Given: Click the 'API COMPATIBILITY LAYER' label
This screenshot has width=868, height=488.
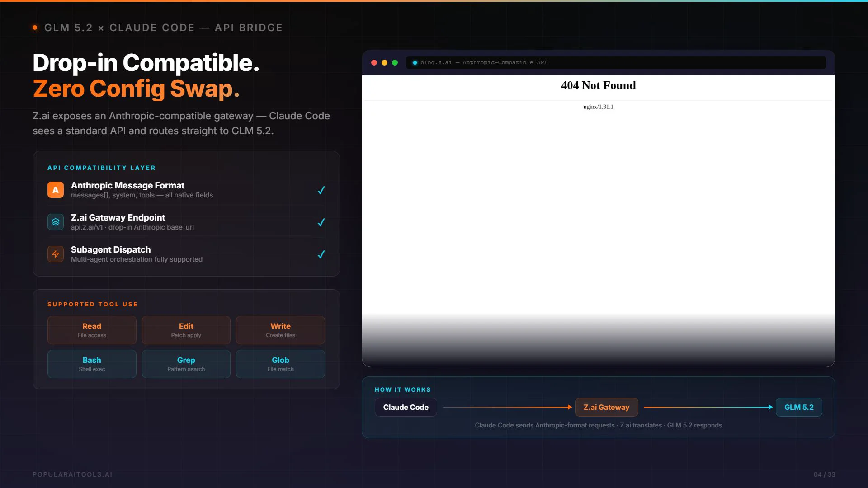Looking at the screenshot, I should (x=101, y=168).
